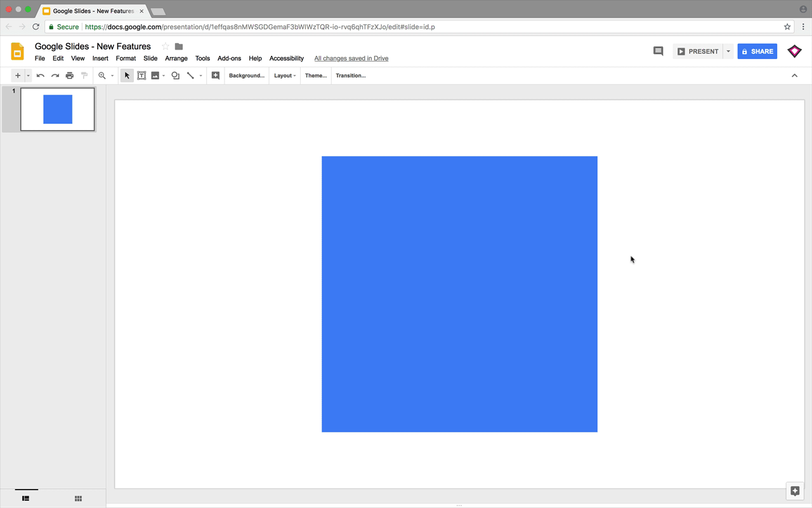This screenshot has height=508, width=812.
Task: Open the Accessibility menu
Action: coord(287,58)
